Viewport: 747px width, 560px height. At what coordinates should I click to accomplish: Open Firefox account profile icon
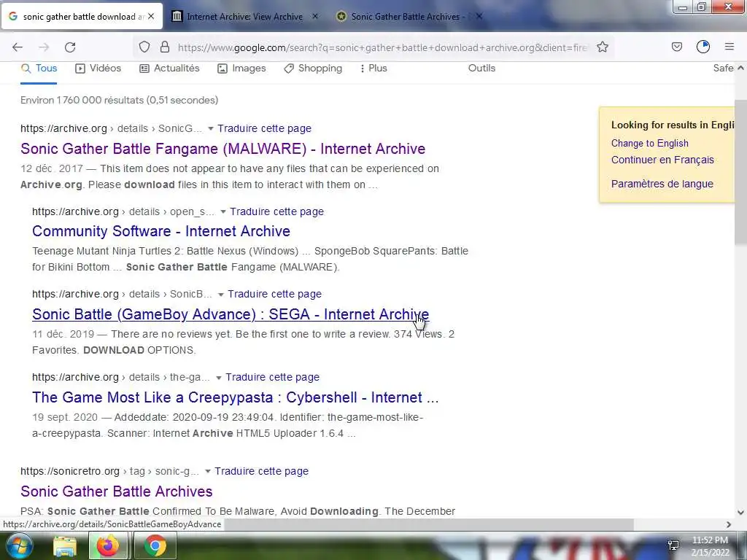click(703, 47)
